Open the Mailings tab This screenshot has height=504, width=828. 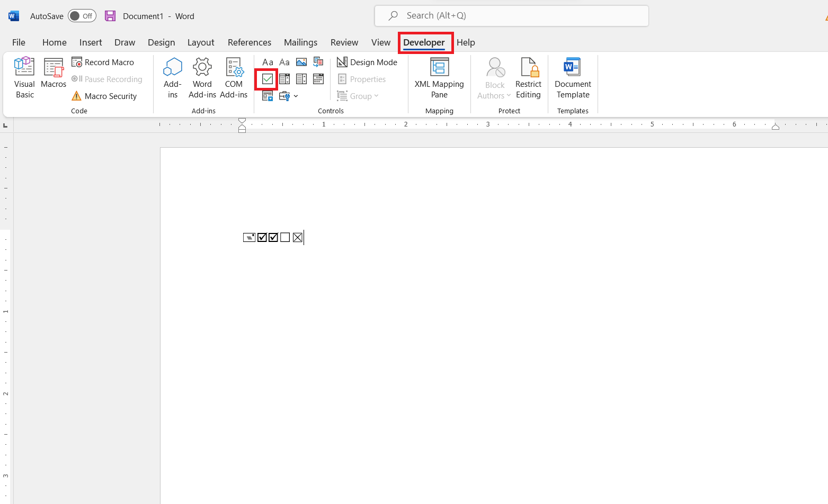[301, 42]
